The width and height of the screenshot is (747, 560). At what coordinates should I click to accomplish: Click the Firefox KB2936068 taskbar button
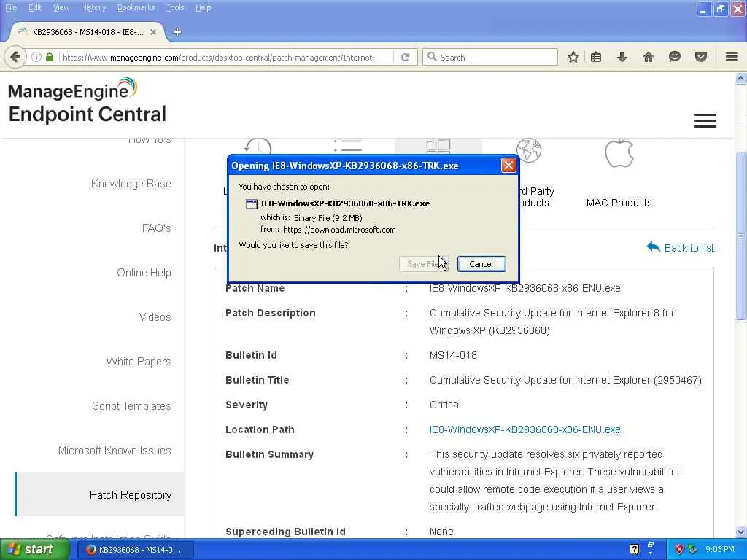(x=134, y=550)
